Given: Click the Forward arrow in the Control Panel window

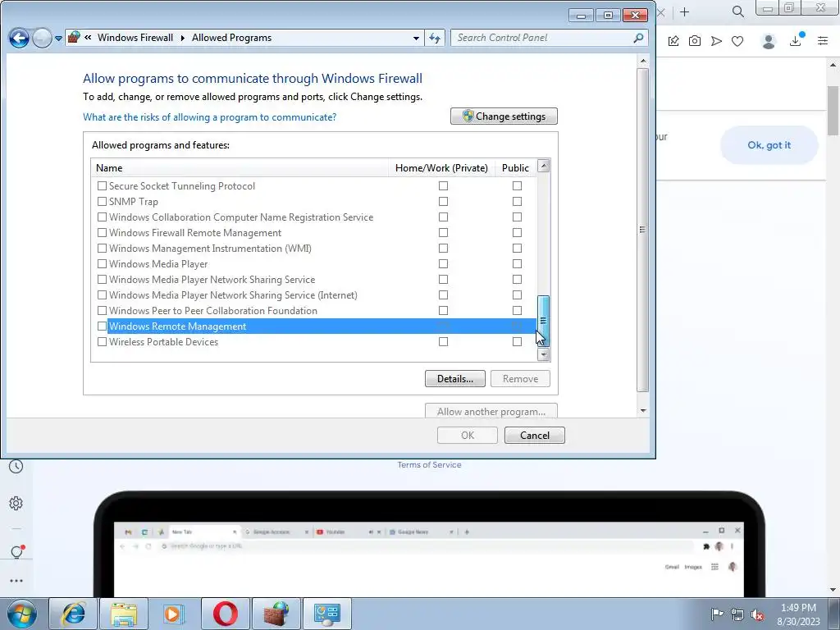Looking at the screenshot, I should click(x=42, y=38).
